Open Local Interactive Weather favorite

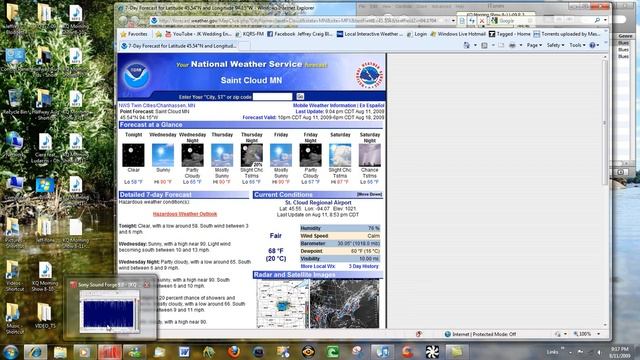point(370,34)
